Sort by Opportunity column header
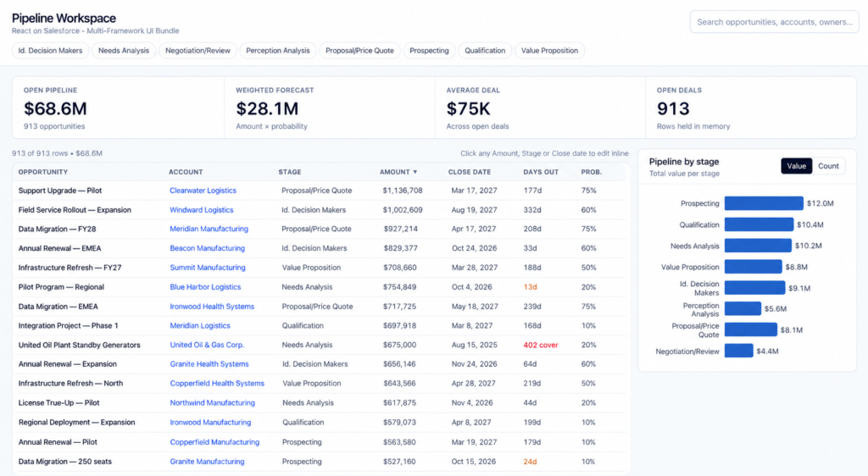 (x=43, y=173)
